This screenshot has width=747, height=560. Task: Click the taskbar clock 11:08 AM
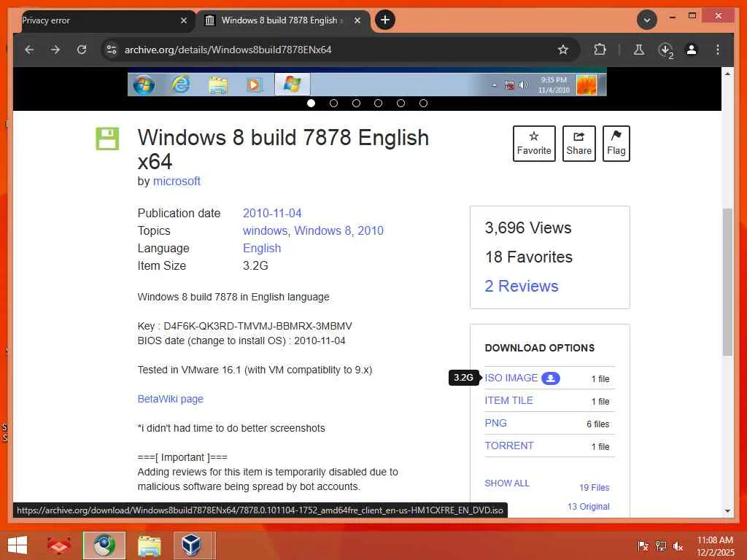[x=715, y=545]
